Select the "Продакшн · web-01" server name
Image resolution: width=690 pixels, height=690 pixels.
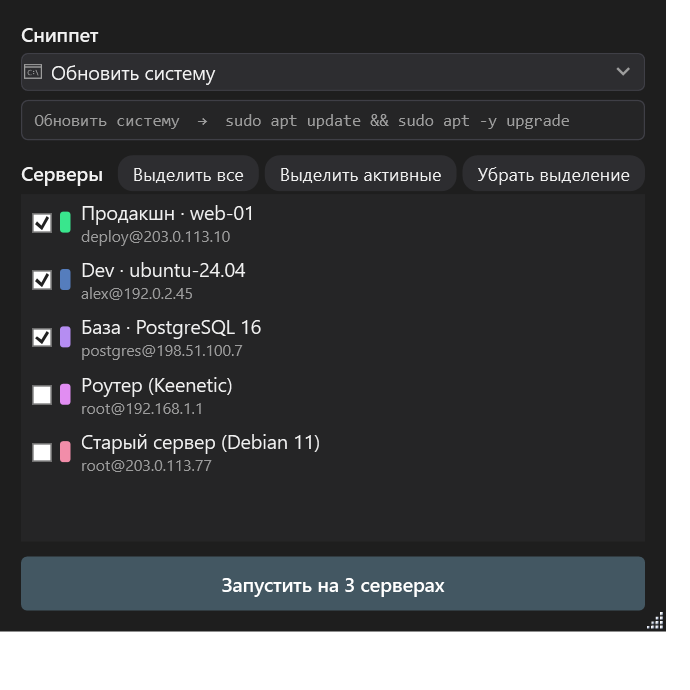coord(167,214)
